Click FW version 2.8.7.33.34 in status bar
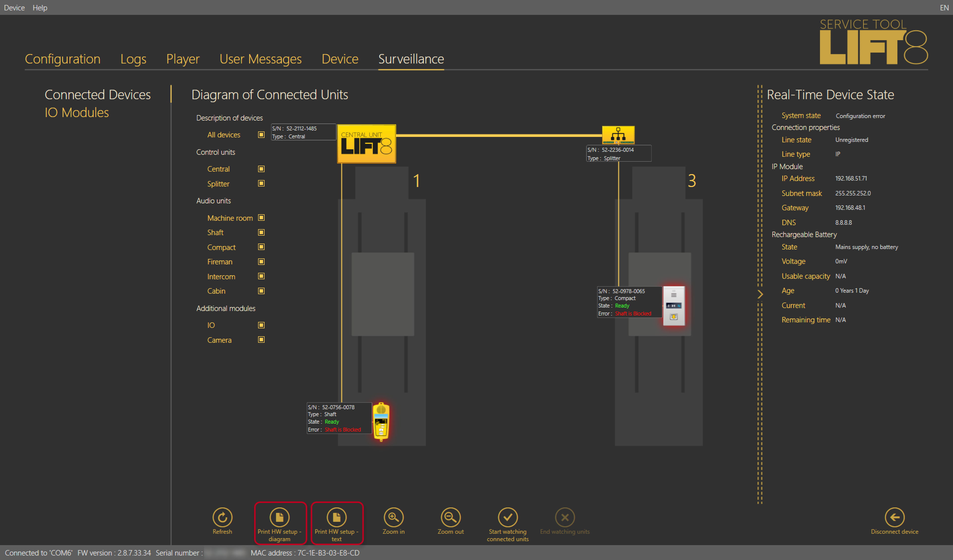The height and width of the screenshot is (560, 953). pos(114,553)
